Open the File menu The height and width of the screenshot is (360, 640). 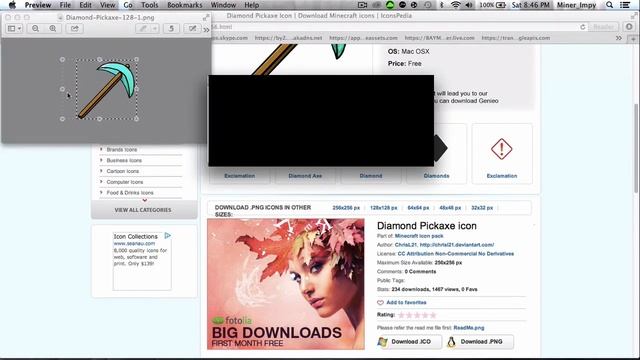[x=65, y=5]
